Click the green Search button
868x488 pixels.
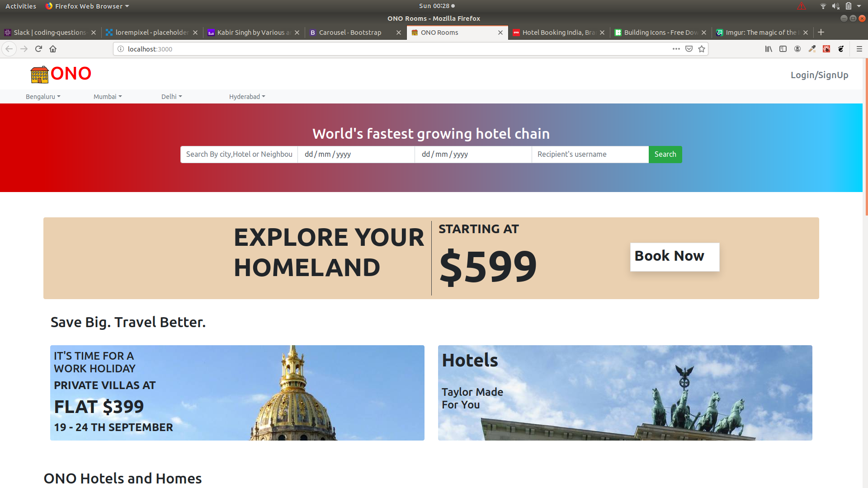[x=665, y=155]
